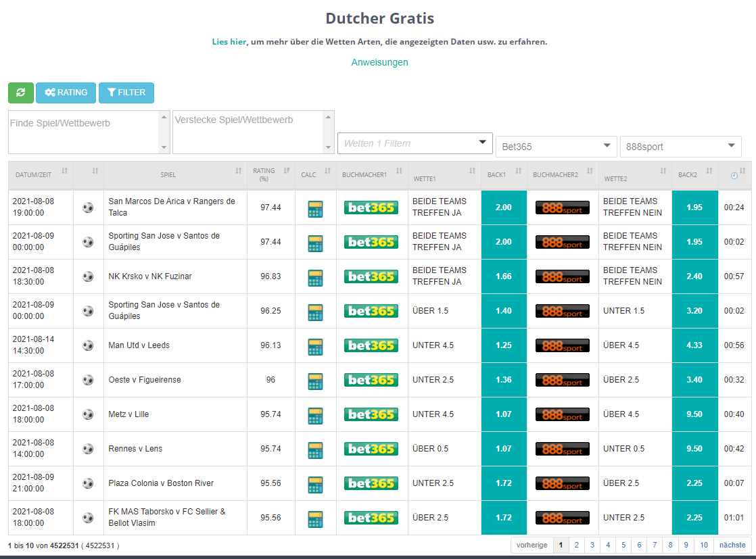The height and width of the screenshot is (559, 756).
Task: Click 888sport logo in Oeste v Figueirense row
Action: coord(562,380)
